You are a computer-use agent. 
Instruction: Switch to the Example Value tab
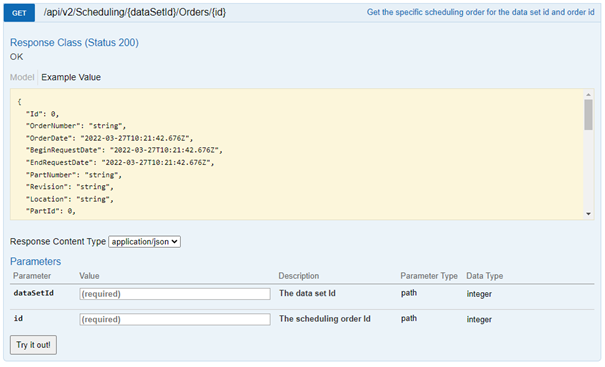pyautogui.click(x=71, y=77)
